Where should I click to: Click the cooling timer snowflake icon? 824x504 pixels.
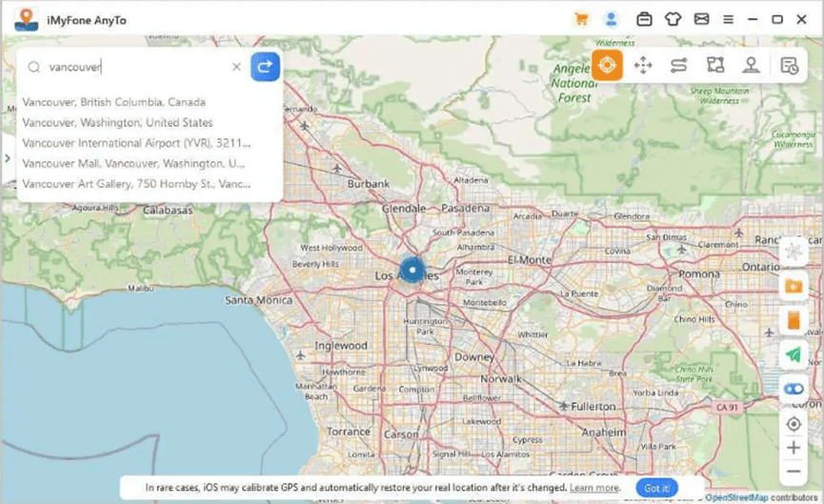click(794, 252)
